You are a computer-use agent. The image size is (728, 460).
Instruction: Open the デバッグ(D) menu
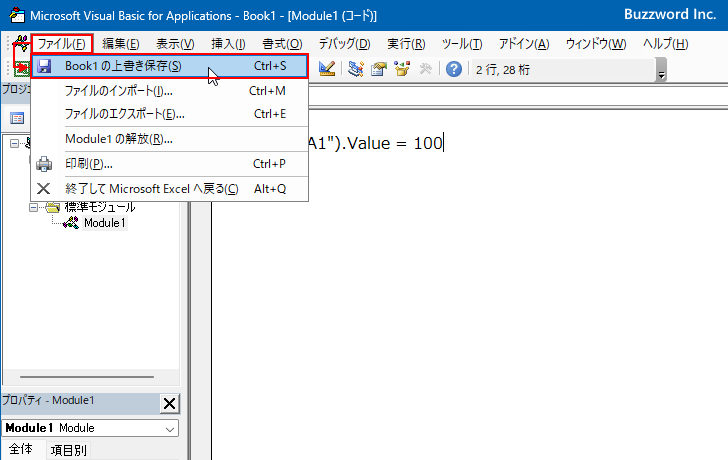click(x=344, y=44)
